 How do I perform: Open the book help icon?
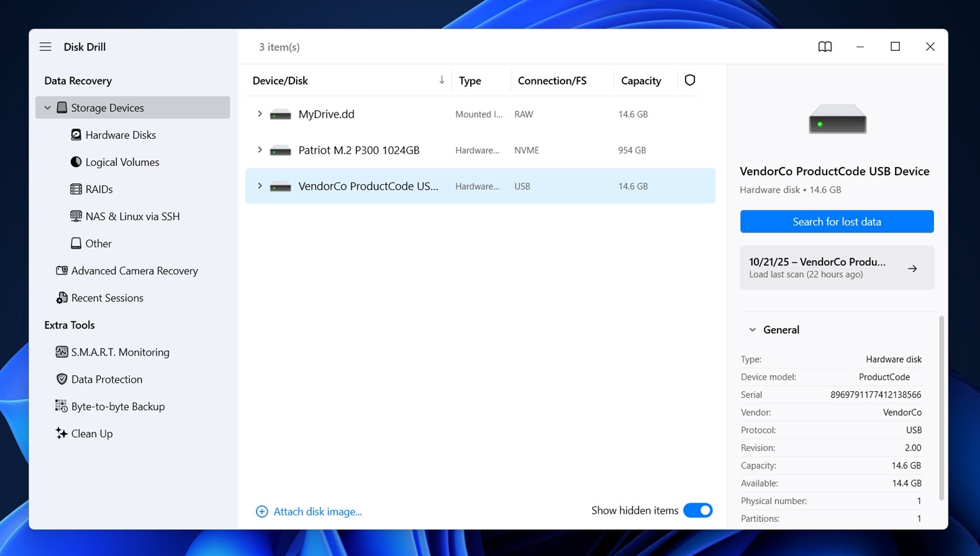pyautogui.click(x=825, y=47)
